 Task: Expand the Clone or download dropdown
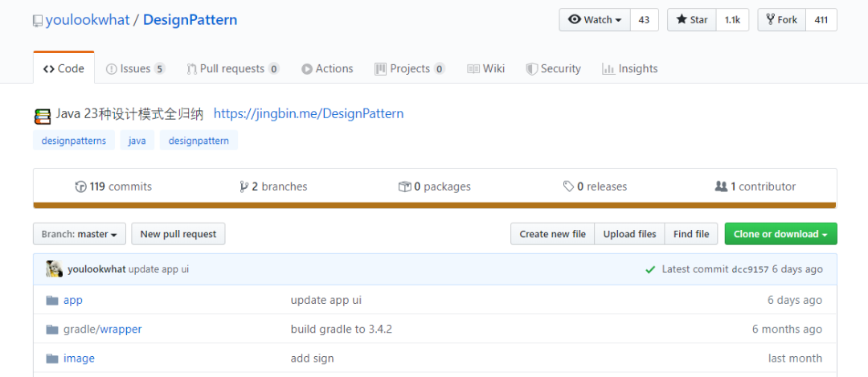(780, 234)
